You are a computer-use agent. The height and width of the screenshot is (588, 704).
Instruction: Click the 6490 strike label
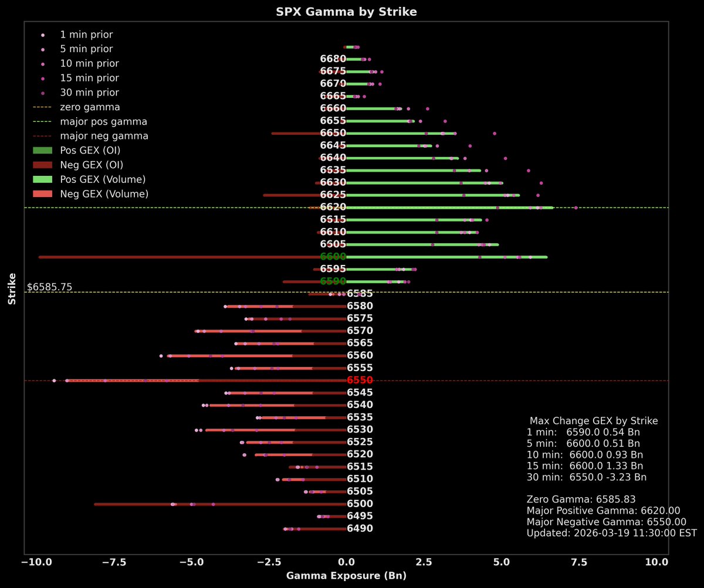coord(360,529)
